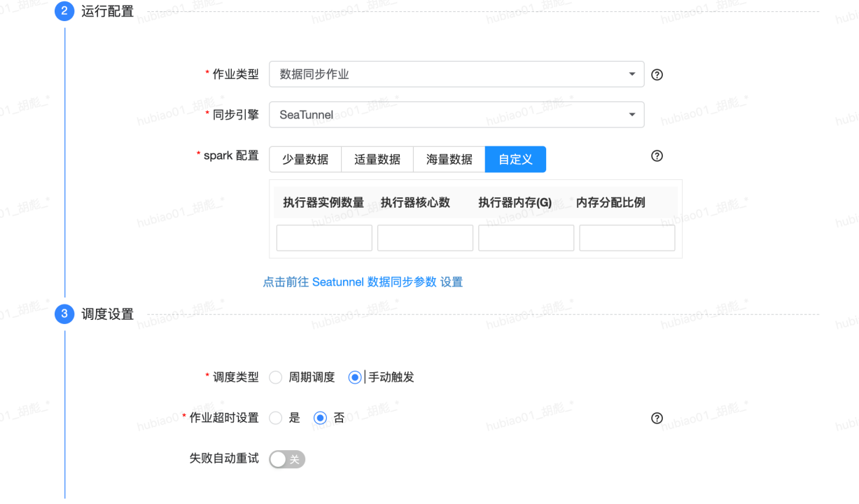The width and height of the screenshot is (859, 504).
Task: Open Seatunnel 数据同步参数 设置 link
Action: tap(363, 282)
